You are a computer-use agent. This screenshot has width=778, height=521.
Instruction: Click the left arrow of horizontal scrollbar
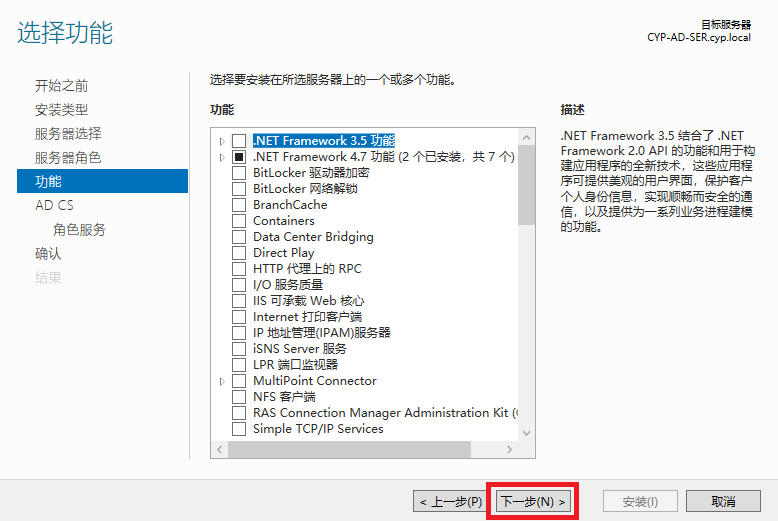pos(219,449)
